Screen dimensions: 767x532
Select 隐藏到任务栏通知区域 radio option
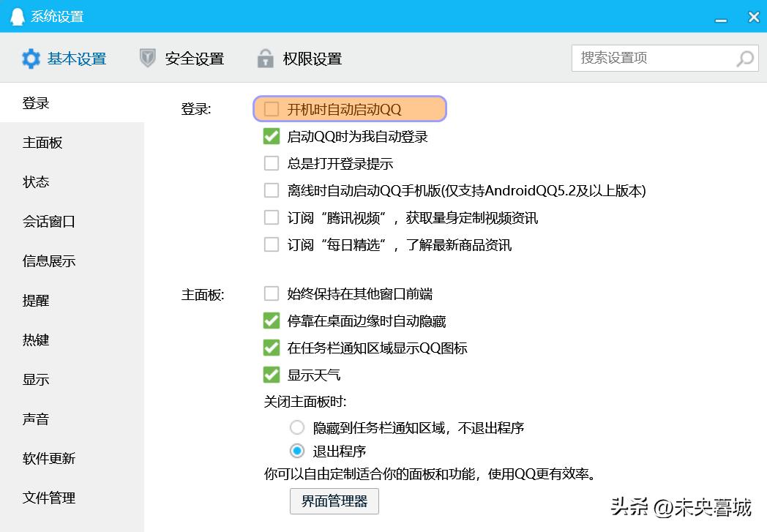coord(297,427)
